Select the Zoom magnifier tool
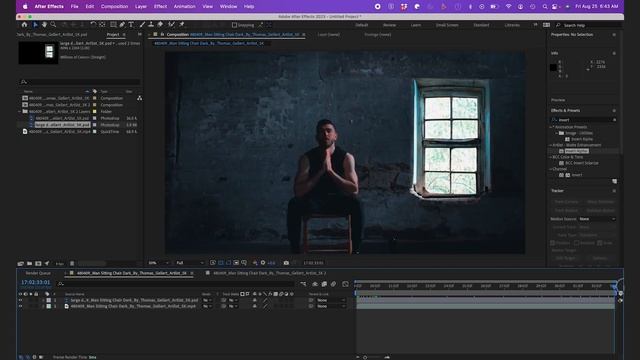Viewport: 640px width, 360px height. click(53, 25)
